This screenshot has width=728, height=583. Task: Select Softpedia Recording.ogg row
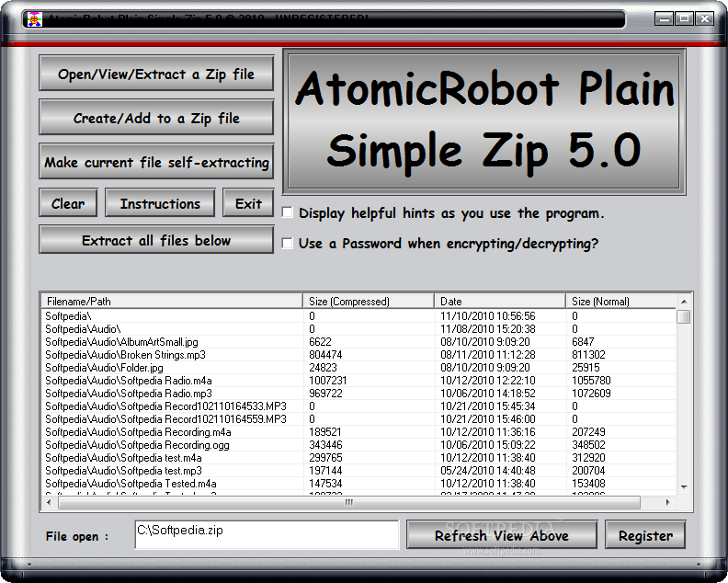coord(358,445)
